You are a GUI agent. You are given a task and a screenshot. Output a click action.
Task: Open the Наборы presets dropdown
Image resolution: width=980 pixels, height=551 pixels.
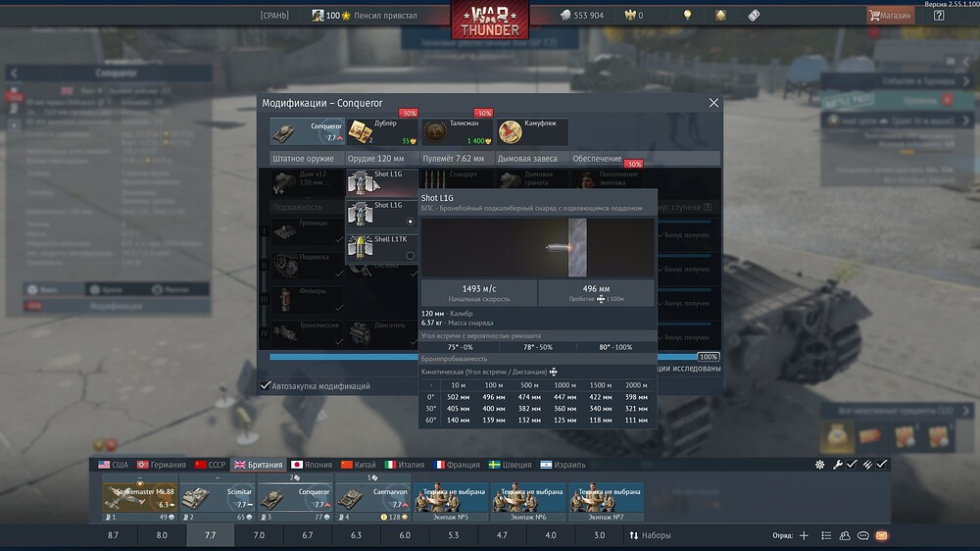point(650,535)
